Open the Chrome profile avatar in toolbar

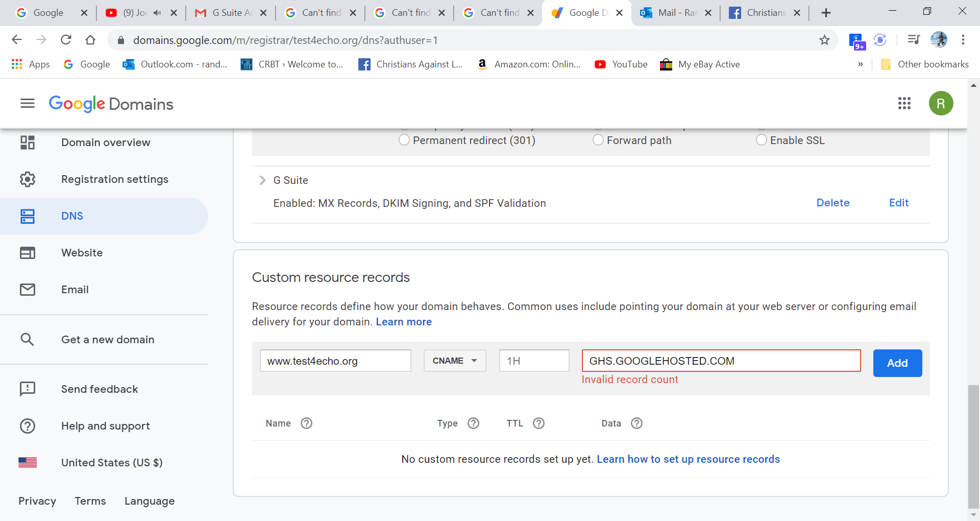[939, 40]
